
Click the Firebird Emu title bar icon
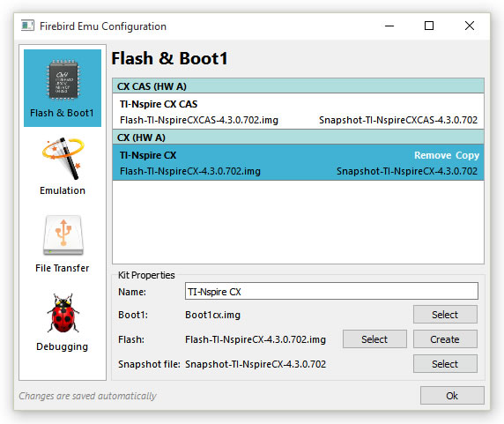point(27,26)
